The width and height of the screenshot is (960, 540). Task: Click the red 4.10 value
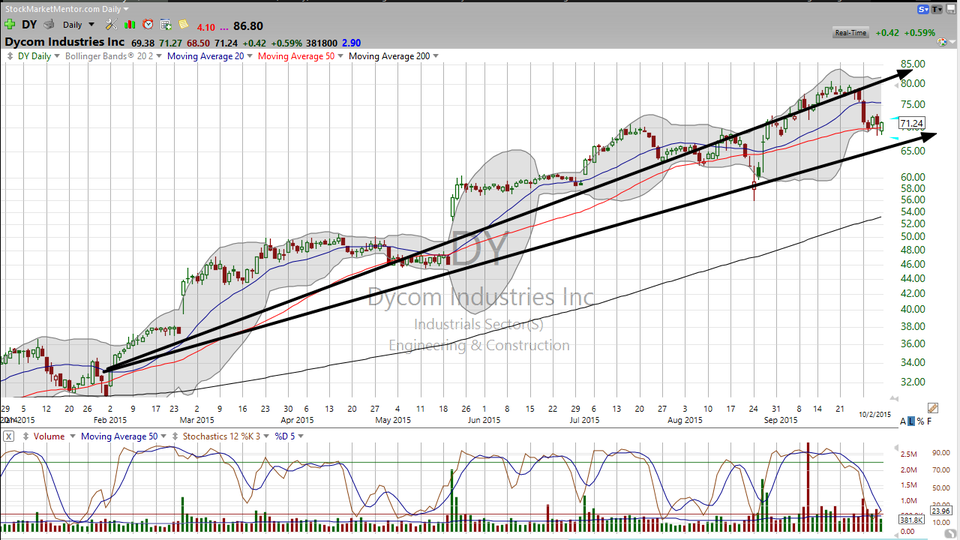(x=206, y=28)
